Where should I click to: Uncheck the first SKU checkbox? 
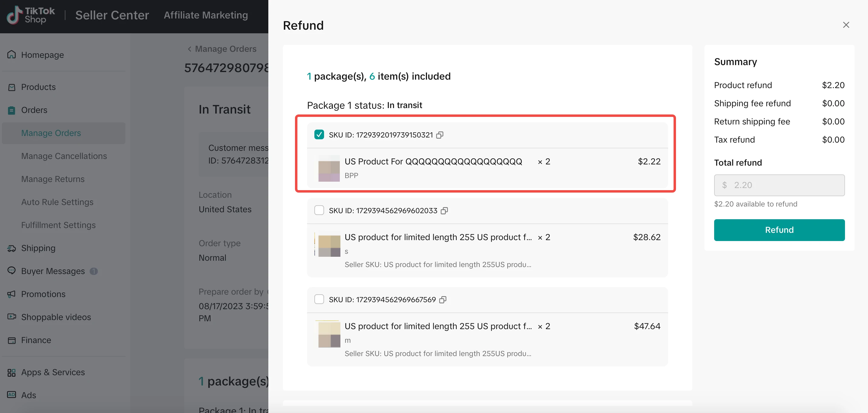pos(319,135)
